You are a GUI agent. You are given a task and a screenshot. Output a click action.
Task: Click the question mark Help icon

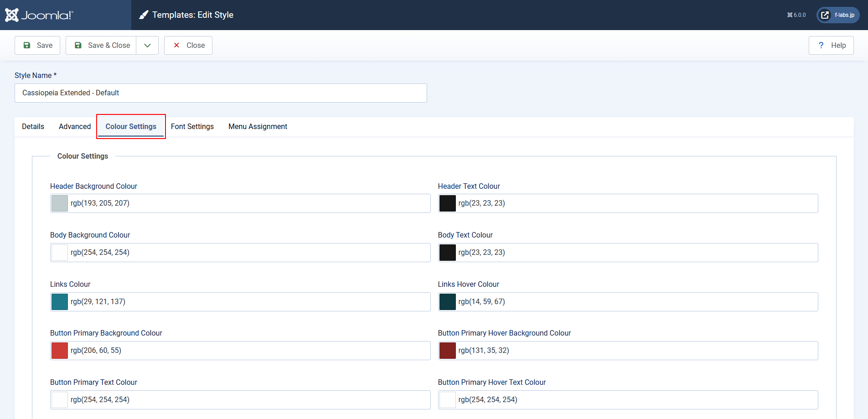[821, 45]
